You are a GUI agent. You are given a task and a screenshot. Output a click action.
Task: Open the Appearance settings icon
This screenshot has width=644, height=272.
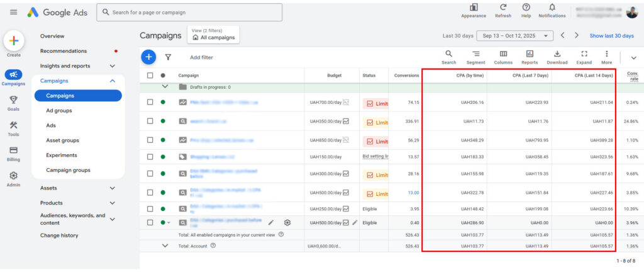pos(473,7)
